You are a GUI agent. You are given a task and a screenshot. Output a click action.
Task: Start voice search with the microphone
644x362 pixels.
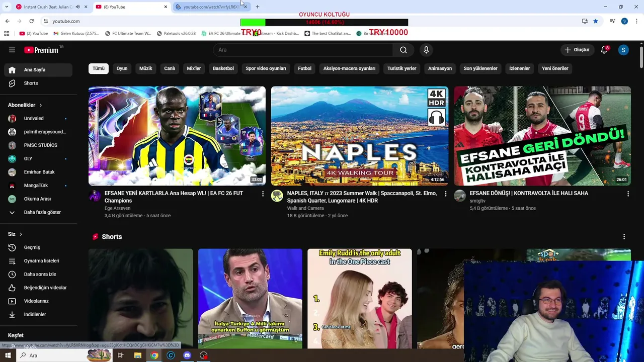pos(426,50)
